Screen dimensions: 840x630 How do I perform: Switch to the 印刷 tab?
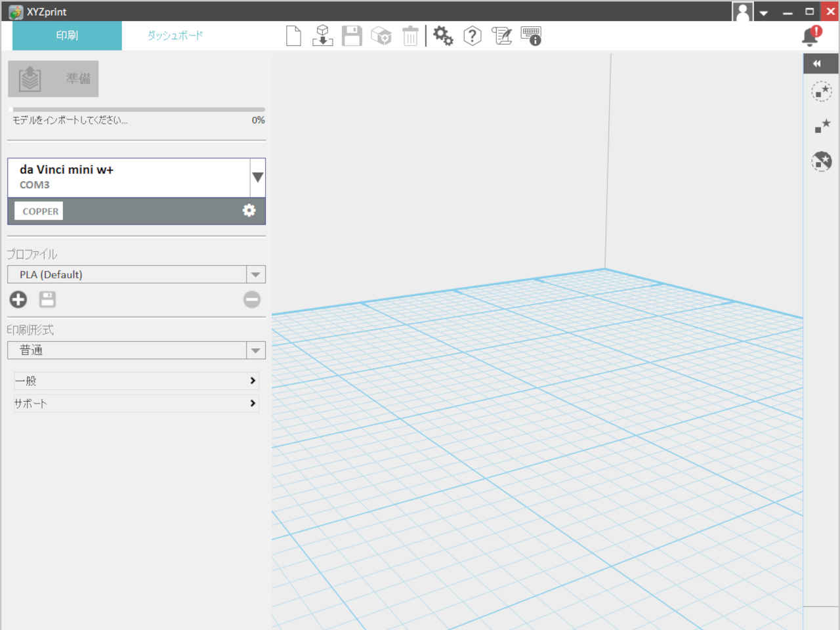67,35
